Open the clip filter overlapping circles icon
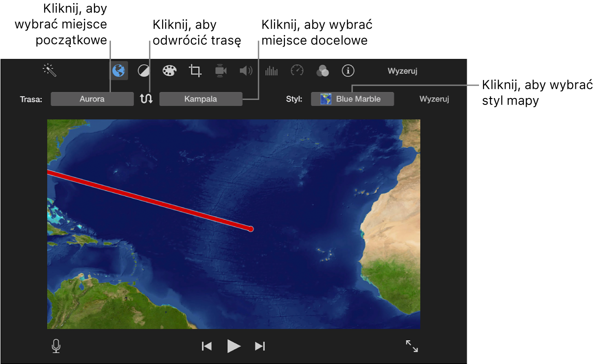This screenshot has width=595, height=364. pyautogui.click(x=323, y=71)
